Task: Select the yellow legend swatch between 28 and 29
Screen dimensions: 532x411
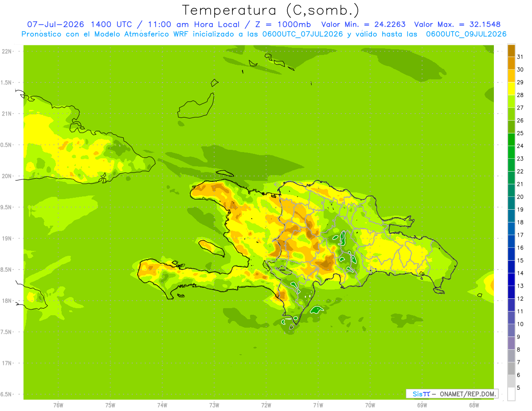Action: [511, 89]
